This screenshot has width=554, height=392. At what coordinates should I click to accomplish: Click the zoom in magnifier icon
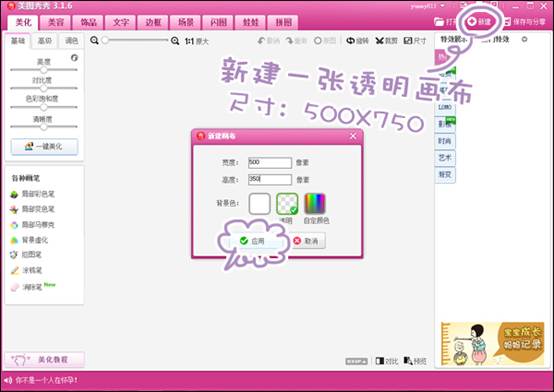(x=175, y=41)
